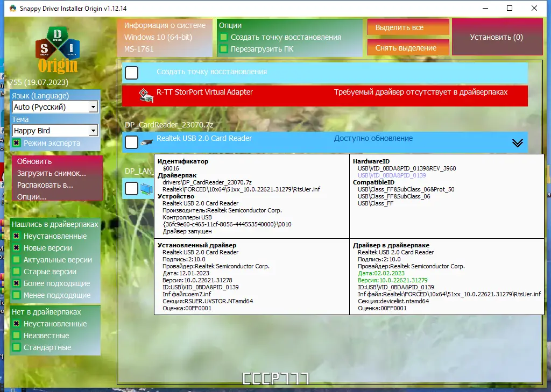Click 'Секция:devicelist.ntamd64' line
This screenshot has width=551, height=392.
tap(393, 301)
